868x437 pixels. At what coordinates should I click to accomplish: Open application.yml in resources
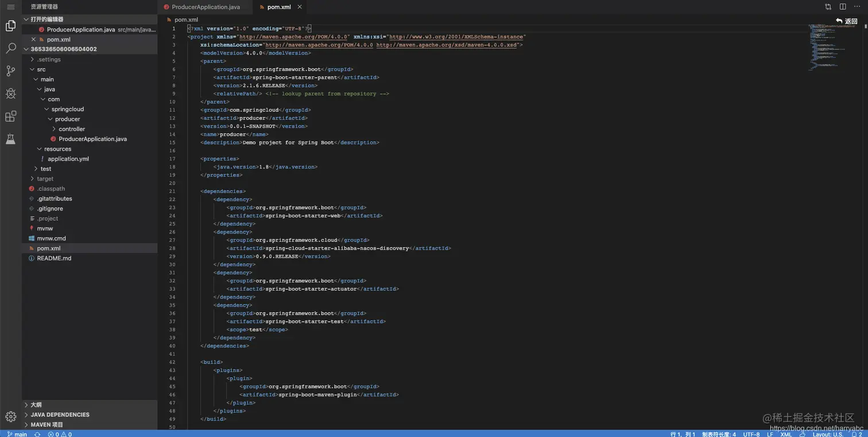[x=90, y=159]
